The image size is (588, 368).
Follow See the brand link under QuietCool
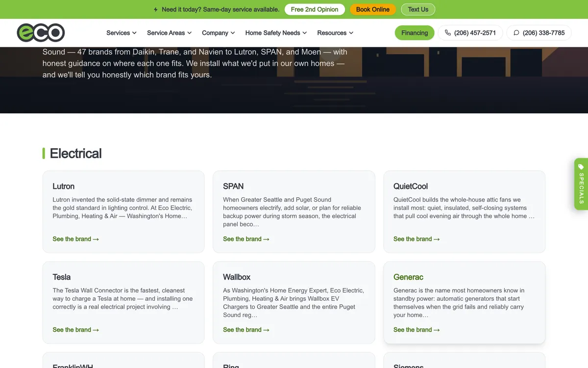tap(417, 239)
